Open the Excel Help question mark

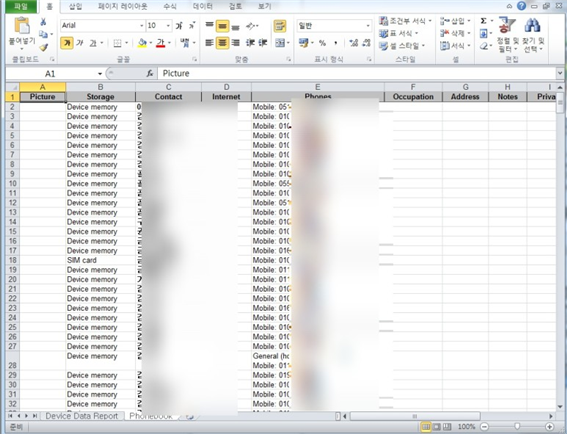tap(521, 6)
